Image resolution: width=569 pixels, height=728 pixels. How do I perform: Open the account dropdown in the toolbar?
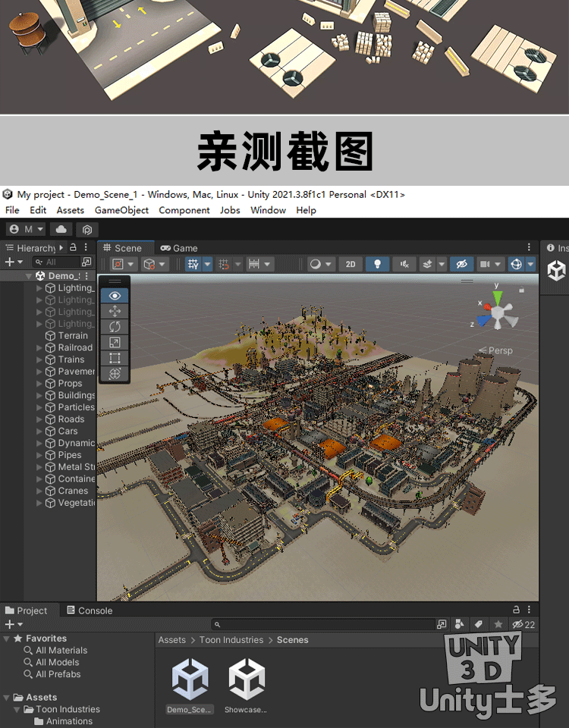pyautogui.click(x=27, y=229)
